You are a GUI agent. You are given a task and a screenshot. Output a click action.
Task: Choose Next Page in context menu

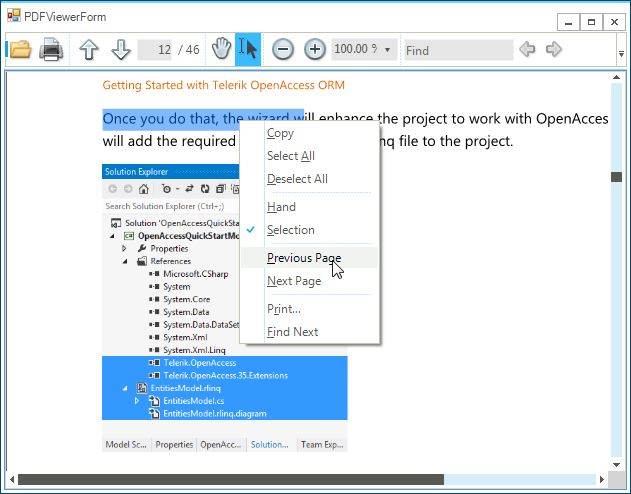click(x=310, y=281)
